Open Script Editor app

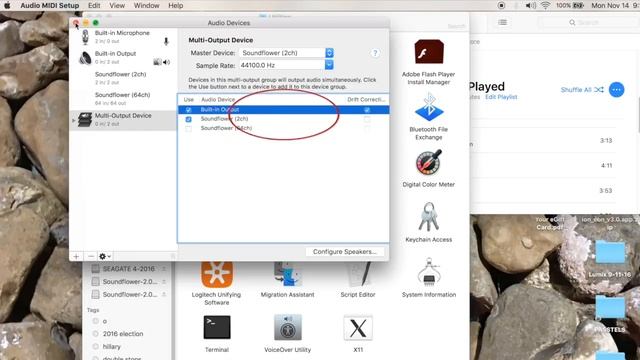tap(358, 280)
